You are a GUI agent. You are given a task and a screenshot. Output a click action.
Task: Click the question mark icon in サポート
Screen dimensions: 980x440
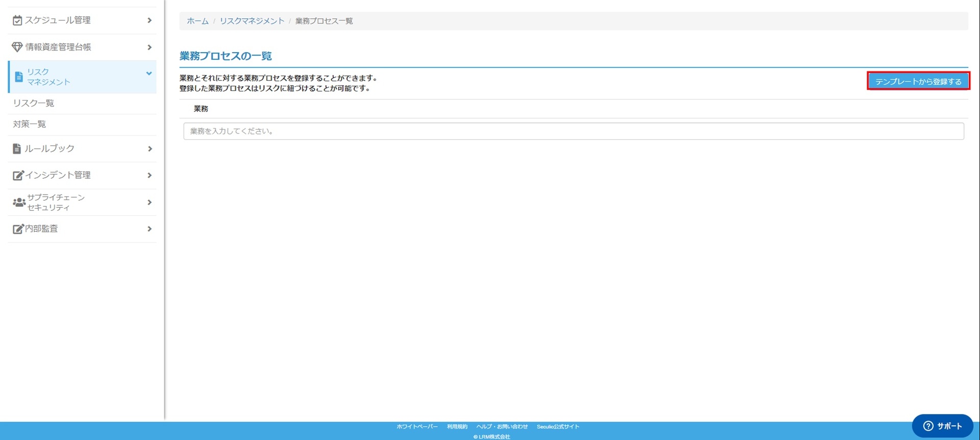pyautogui.click(x=928, y=426)
